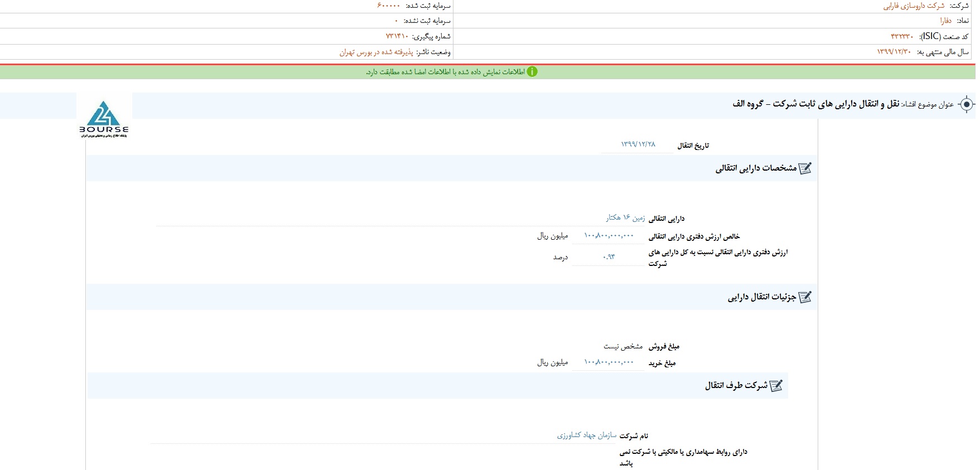Click the edit icon next to شرکت طرف انتقال
The height and width of the screenshot is (470, 980).
point(776,385)
